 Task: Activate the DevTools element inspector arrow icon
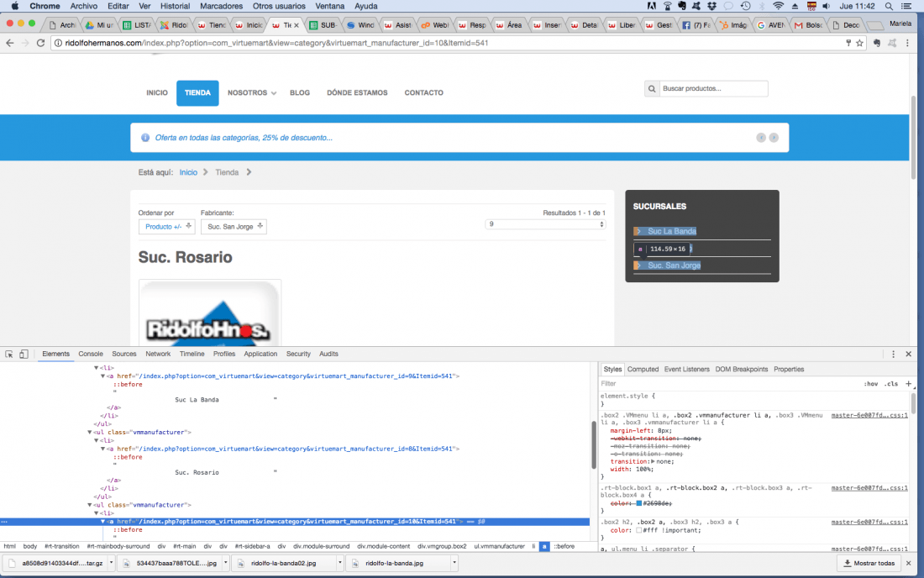click(9, 354)
